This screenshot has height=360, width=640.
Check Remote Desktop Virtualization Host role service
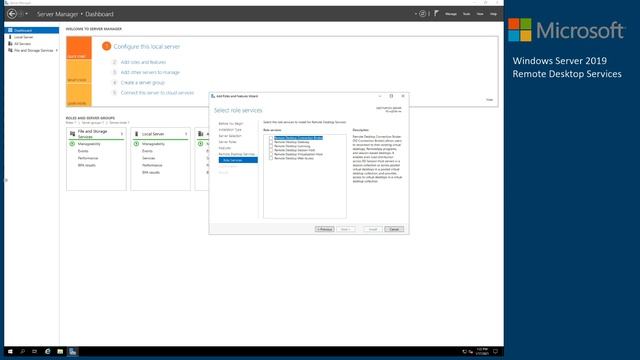271,154
